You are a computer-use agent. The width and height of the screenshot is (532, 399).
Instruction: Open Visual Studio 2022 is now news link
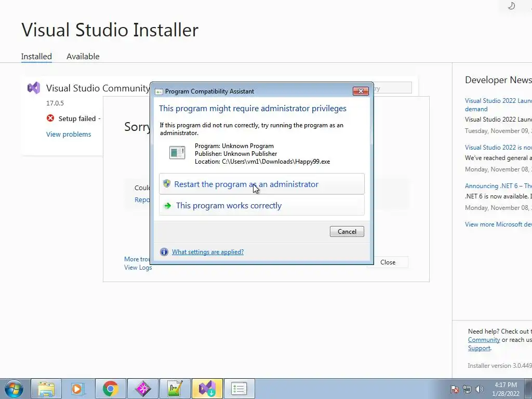(x=498, y=147)
